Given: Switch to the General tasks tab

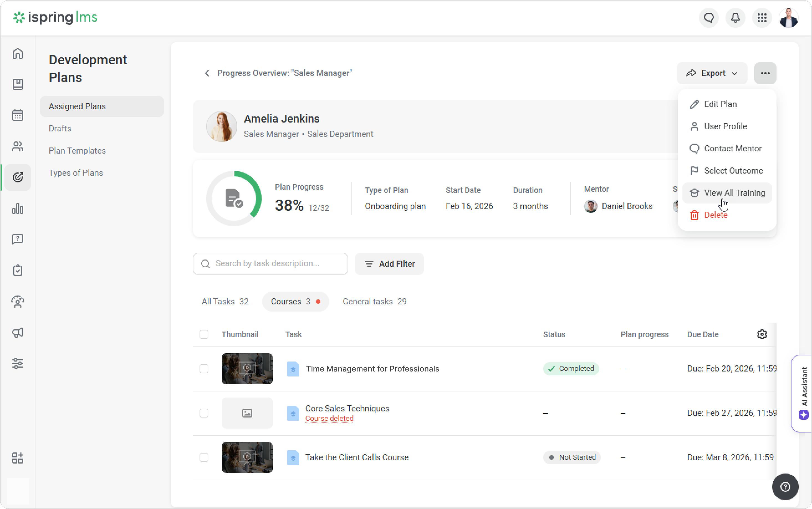Looking at the screenshot, I should 374,301.
